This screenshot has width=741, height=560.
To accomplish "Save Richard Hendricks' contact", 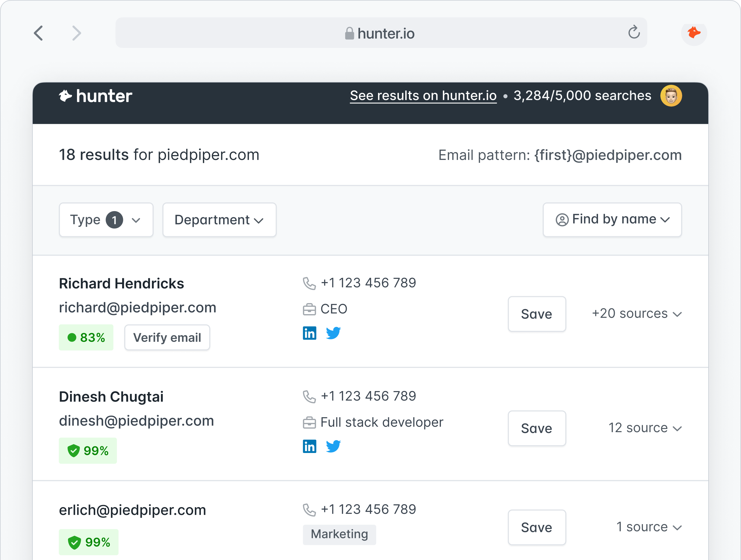I will [537, 314].
